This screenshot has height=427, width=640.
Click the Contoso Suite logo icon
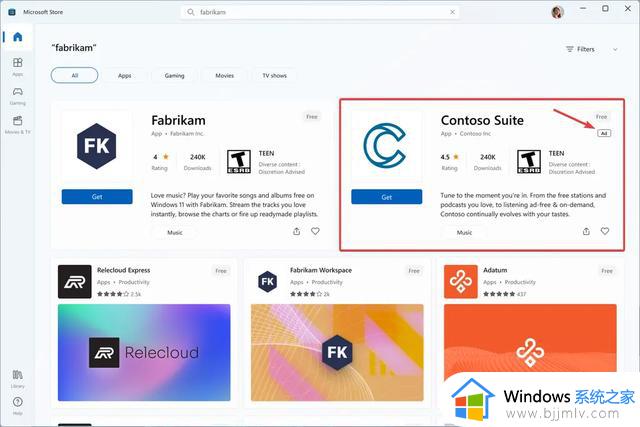pos(384,145)
